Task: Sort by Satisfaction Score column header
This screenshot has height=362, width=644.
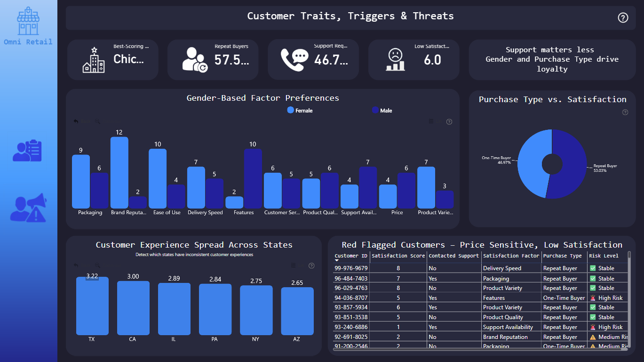Action: click(398, 256)
